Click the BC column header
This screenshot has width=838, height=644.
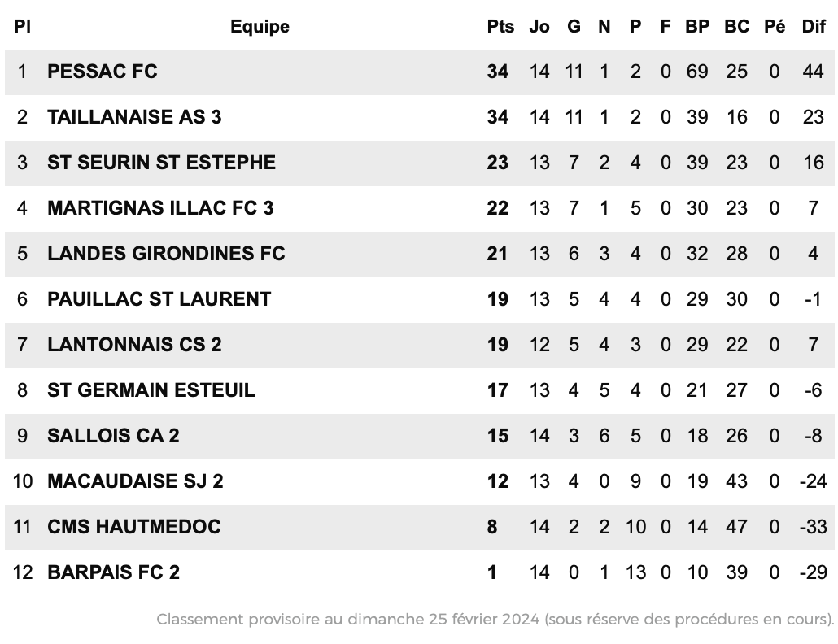coord(737,26)
